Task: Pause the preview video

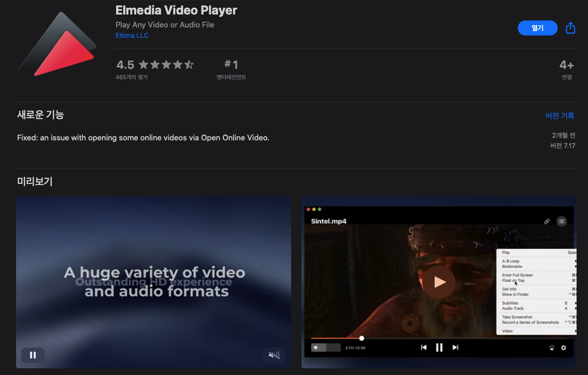Action: point(33,355)
